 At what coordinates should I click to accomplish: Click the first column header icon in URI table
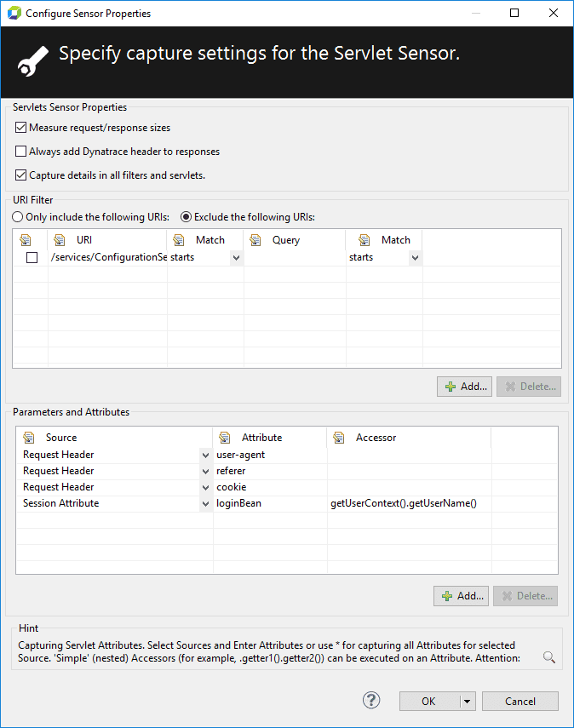26,240
